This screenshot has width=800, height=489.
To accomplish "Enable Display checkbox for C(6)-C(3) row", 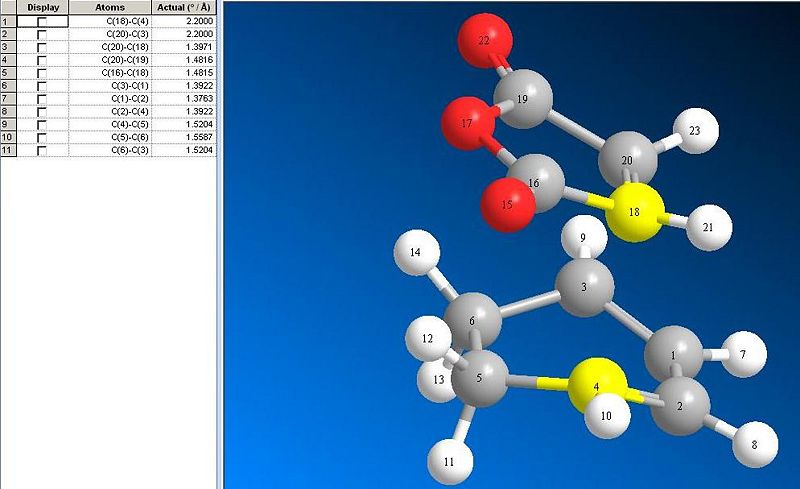I will point(42,151).
